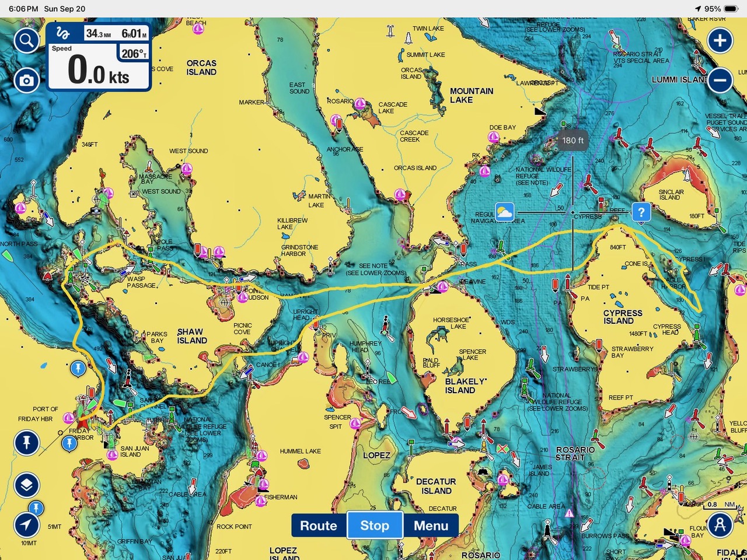This screenshot has width=747, height=560.
Task: Tap the camera snapshot button
Action: (26, 80)
